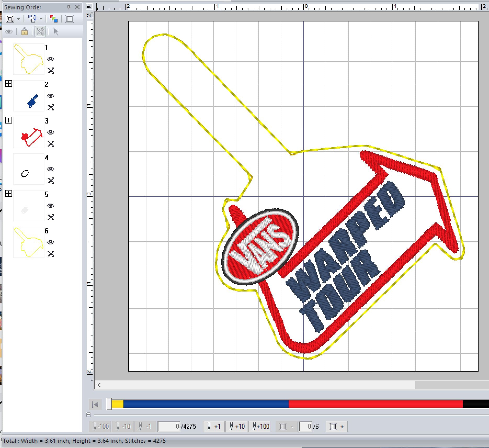Click the scissors trim icon on item 3
This screenshot has height=448, width=489.
[x=51, y=144]
